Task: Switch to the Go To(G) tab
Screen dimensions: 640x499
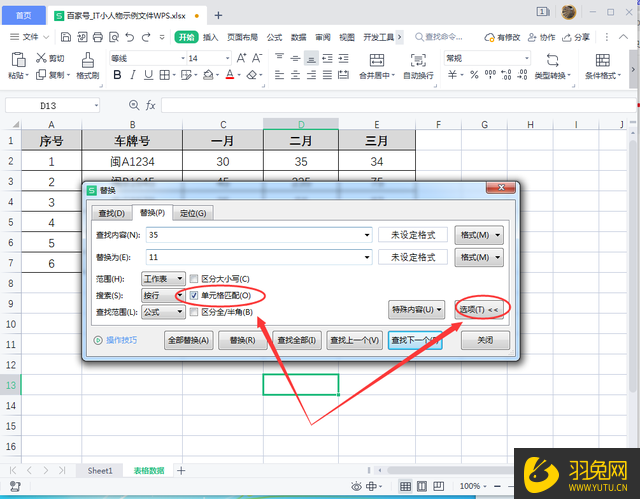Action: point(193,213)
